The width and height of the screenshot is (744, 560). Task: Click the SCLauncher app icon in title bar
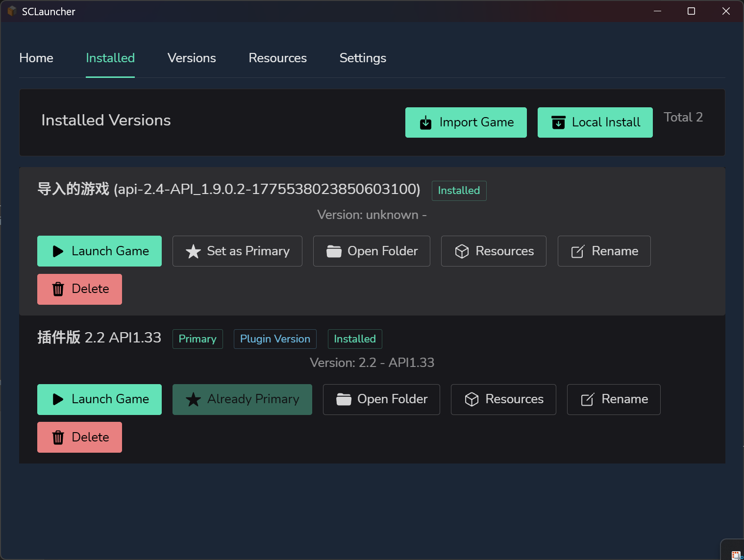tap(12, 11)
